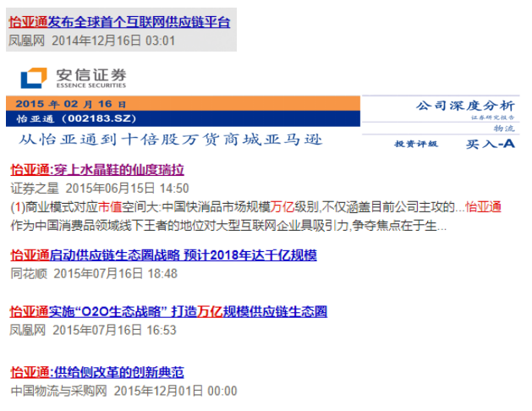The width and height of the screenshot is (532, 411).
Task: Click the 买入-A rating value
Action: (x=490, y=144)
